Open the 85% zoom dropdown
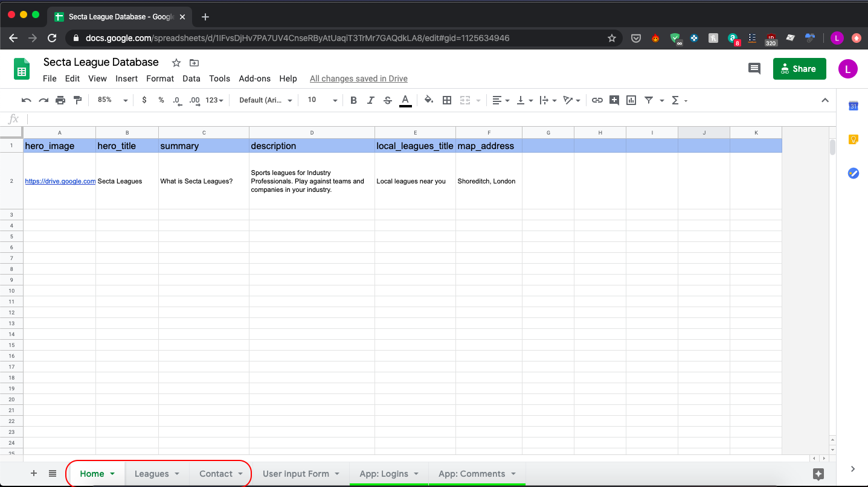 point(112,100)
